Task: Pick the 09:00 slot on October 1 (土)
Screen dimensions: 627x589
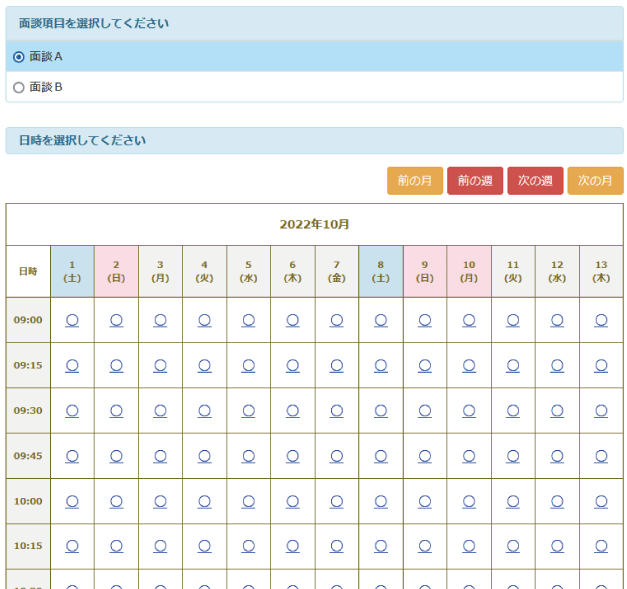Action: [72, 320]
